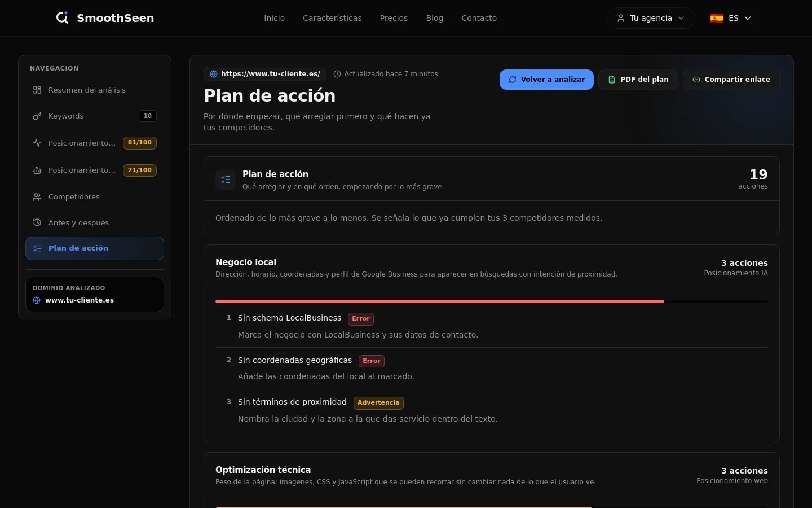Open the Contacto menu item
Screen dimensions: 812x508
[x=479, y=18]
